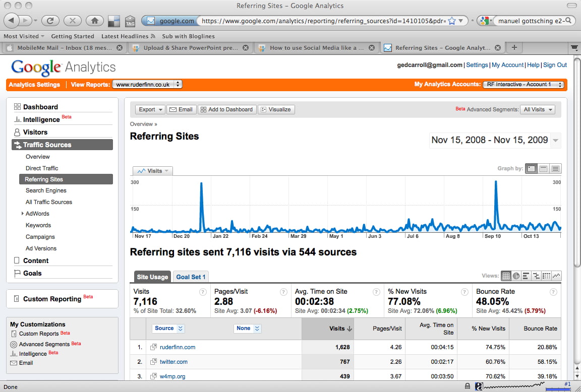
Task: Switch to Goal Set 1 tab
Action: tap(191, 277)
